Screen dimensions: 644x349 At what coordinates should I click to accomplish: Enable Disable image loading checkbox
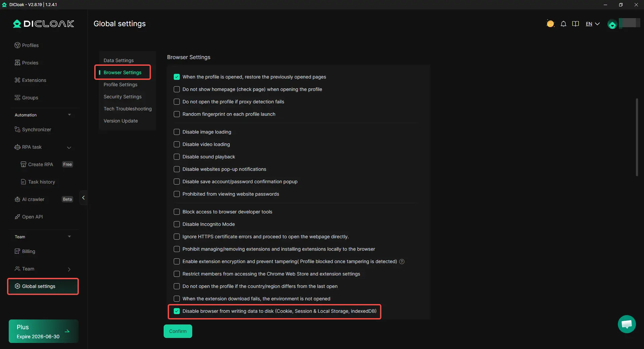[177, 132]
